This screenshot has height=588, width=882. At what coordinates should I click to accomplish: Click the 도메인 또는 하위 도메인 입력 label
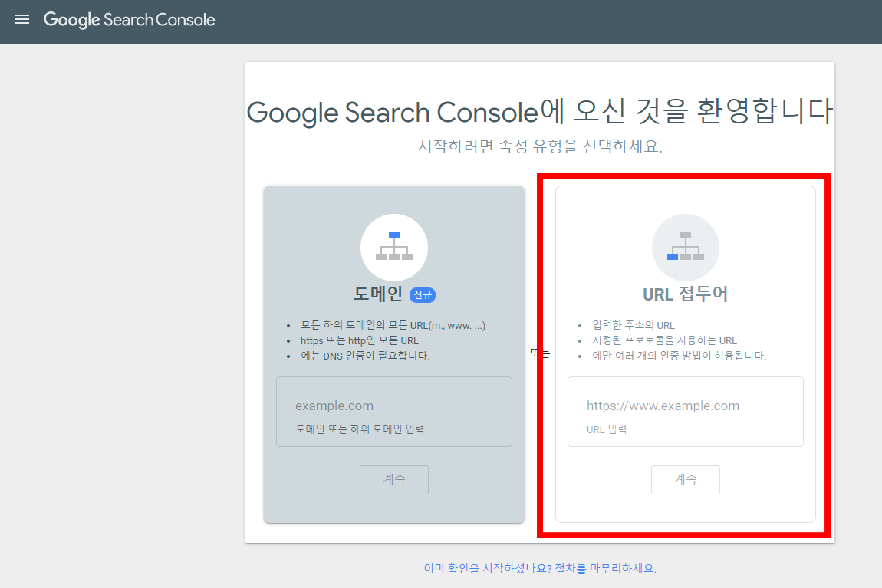pos(360,429)
